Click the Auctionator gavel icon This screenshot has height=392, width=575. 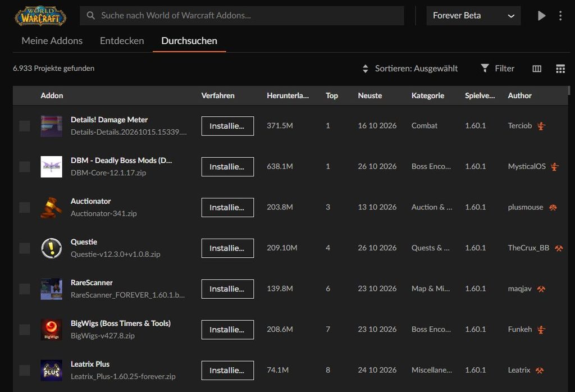pos(51,207)
